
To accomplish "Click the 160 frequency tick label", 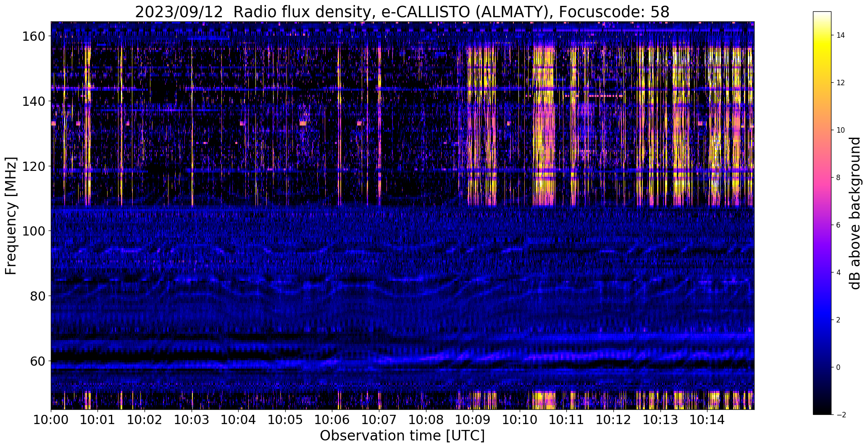I will [x=33, y=37].
